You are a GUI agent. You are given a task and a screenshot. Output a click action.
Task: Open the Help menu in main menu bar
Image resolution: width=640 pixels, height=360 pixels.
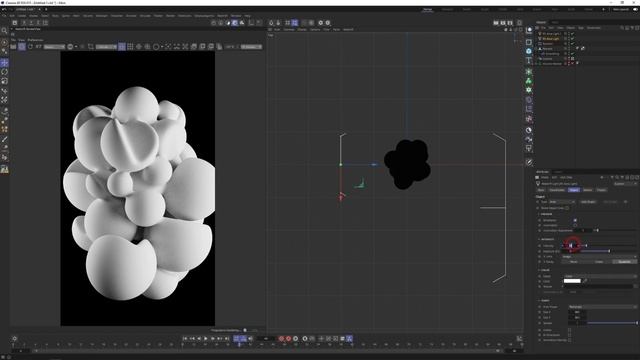(247, 16)
